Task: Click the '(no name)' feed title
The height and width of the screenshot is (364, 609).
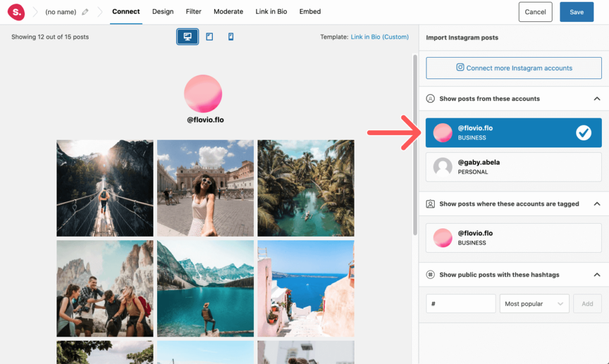Action: pos(61,12)
